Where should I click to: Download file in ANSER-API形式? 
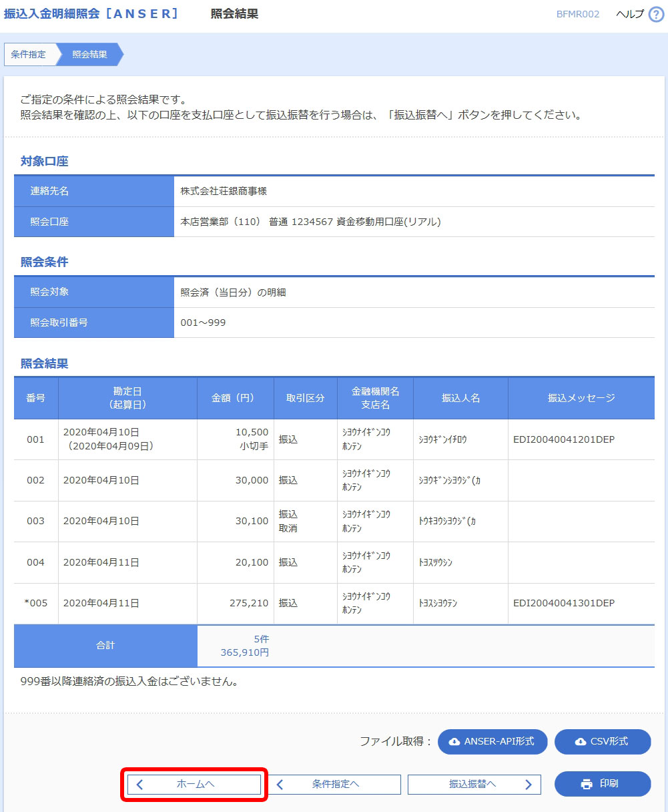point(492,742)
